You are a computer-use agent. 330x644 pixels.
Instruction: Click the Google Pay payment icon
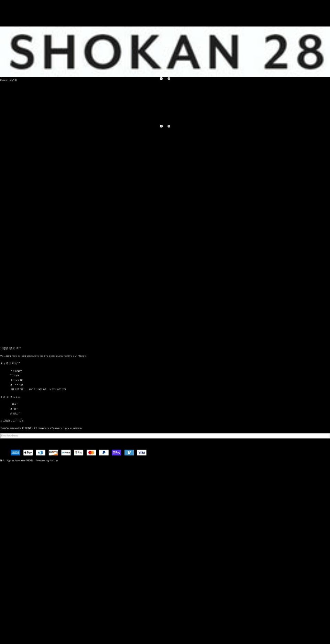pos(79,453)
